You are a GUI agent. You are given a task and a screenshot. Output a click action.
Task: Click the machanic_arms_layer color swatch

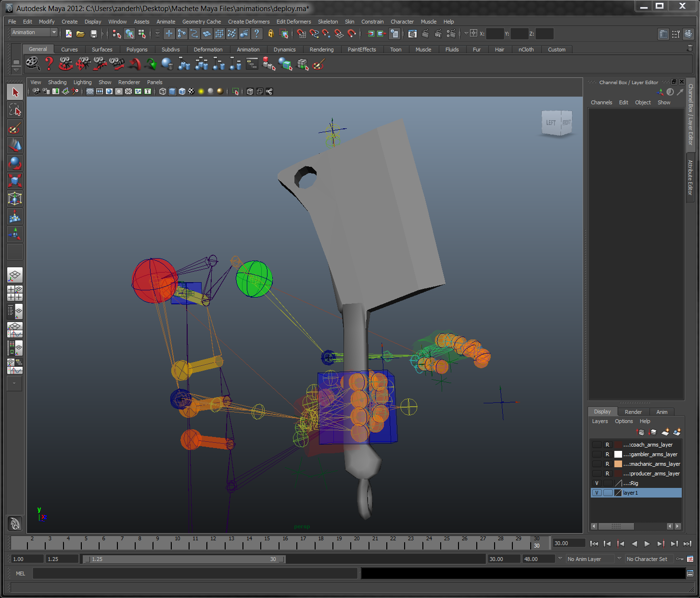click(618, 464)
